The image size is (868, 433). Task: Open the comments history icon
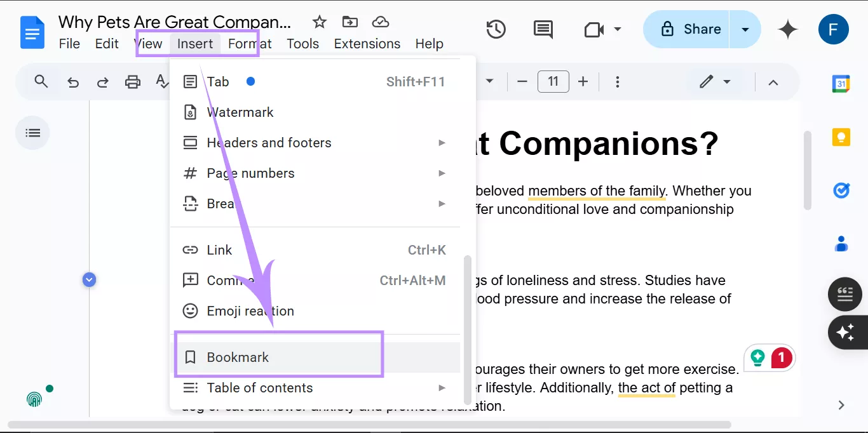(543, 29)
